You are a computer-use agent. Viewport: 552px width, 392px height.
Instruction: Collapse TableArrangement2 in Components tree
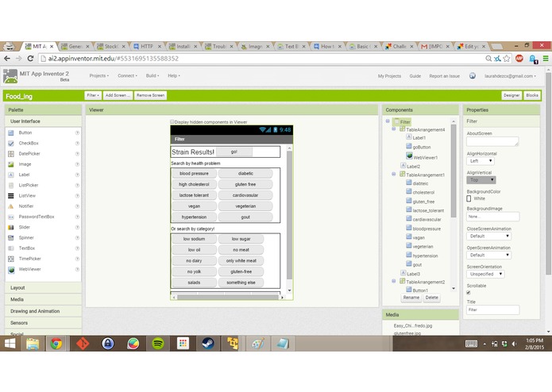394,281
